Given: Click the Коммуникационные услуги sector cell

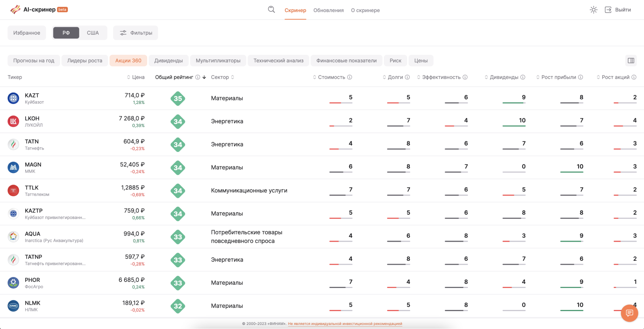Looking at the screenshot, I should 249,190.
